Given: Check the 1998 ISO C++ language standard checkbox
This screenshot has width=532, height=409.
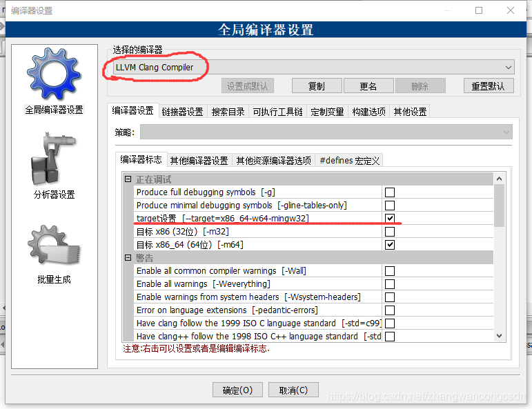Looking at the screenshot, I should pyautogui.click(x=389, y=337).
